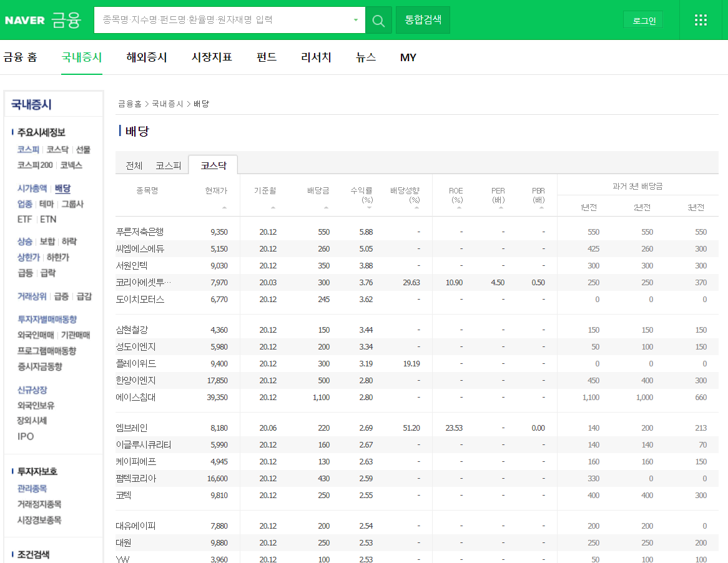
Task: Sort by PBR column arrow
Action: click(x=541, y=207)
